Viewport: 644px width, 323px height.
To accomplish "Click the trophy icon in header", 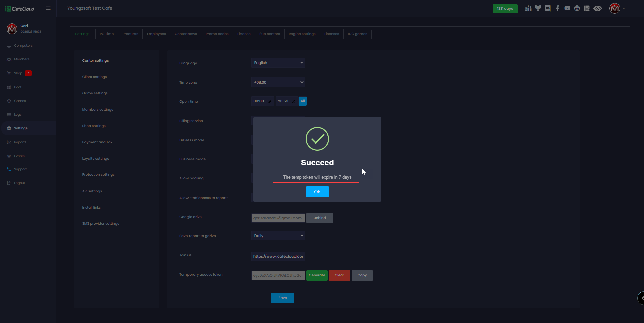I will [538, 8].
